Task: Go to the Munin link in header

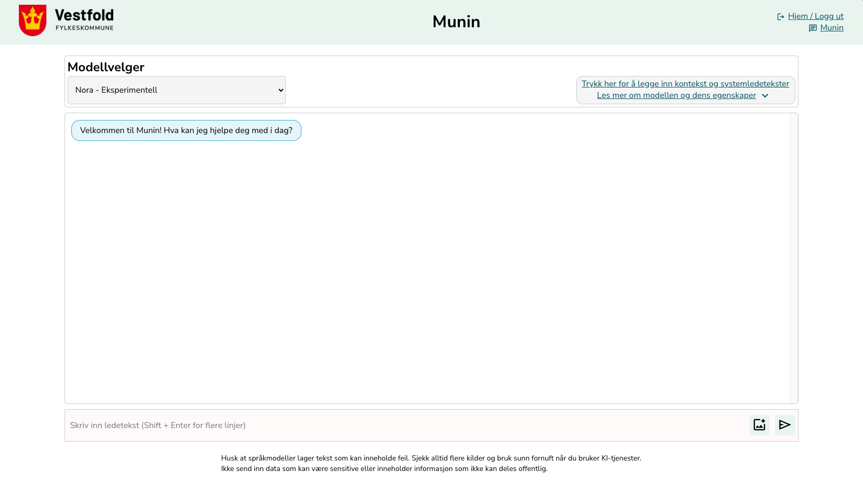Action: (x=832, y=28)
